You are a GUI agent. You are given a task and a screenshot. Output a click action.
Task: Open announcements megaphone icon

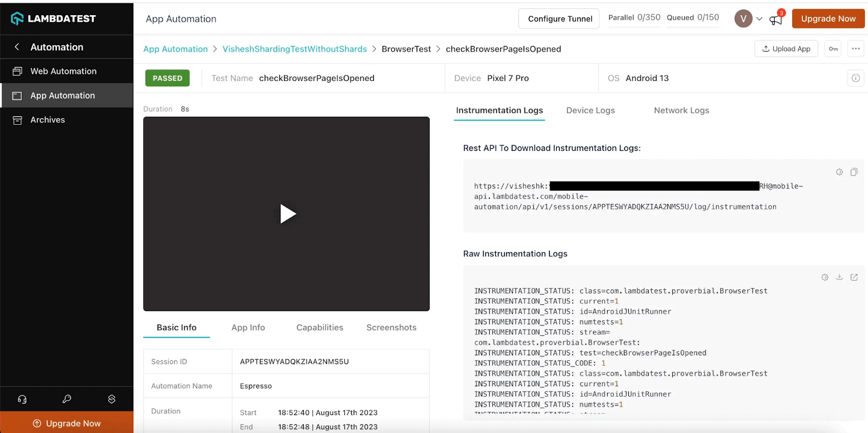point(776,20)
